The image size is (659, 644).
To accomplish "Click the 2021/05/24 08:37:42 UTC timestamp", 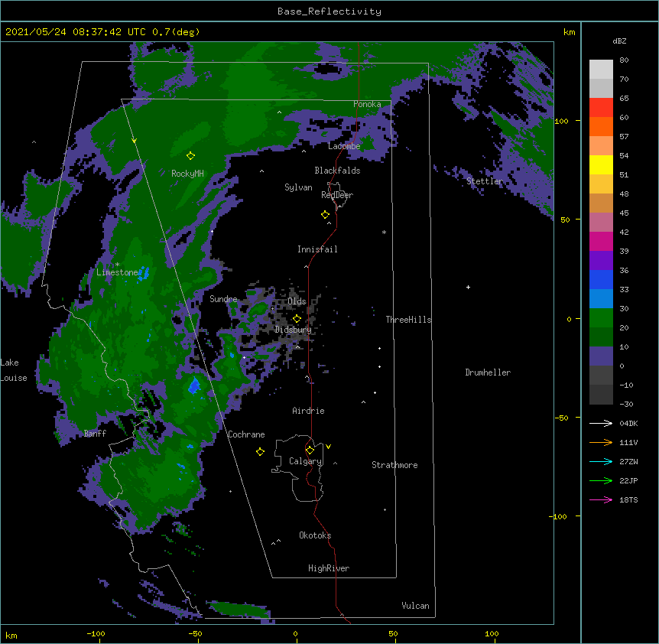I will pyautogui.click(x=76, y=32).
